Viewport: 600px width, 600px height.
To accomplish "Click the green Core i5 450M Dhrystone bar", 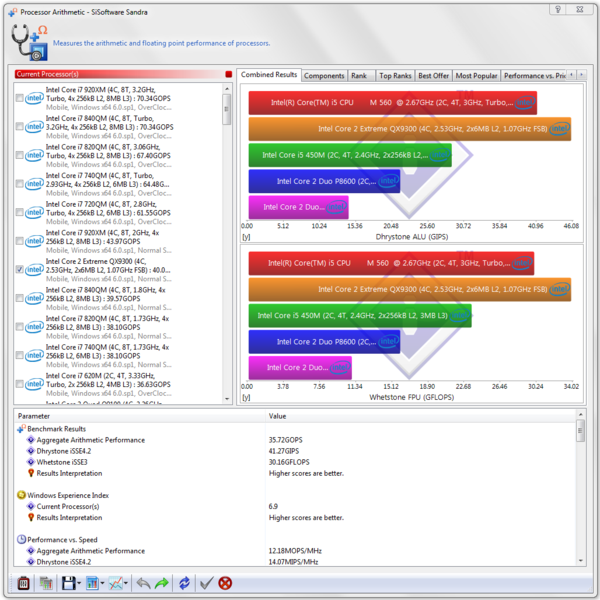I will (x=350, y=155).
